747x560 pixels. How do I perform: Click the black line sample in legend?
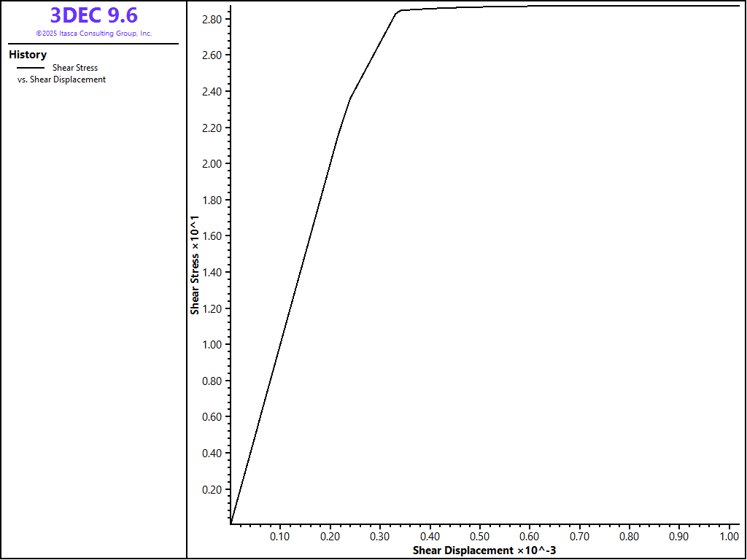click(x=31, y=68)
